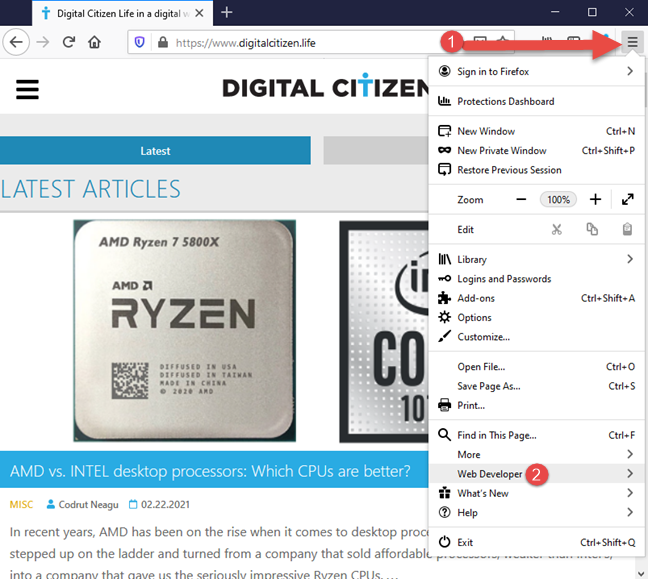The height and width of the screenshot is (579, 648).
Task: Click Print... in the menu
Action: click(x=536, y=405)
